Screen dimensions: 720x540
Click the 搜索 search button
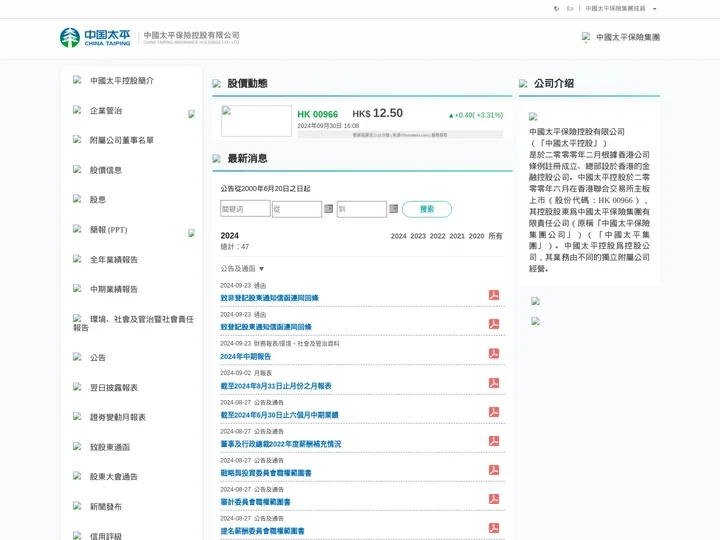[x=427, y=209]
